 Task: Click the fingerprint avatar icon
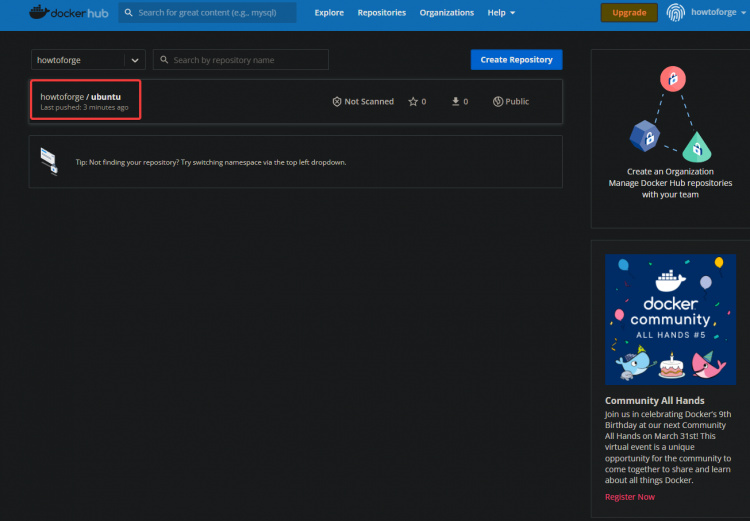pyautogui.click(x=678, y=13)
